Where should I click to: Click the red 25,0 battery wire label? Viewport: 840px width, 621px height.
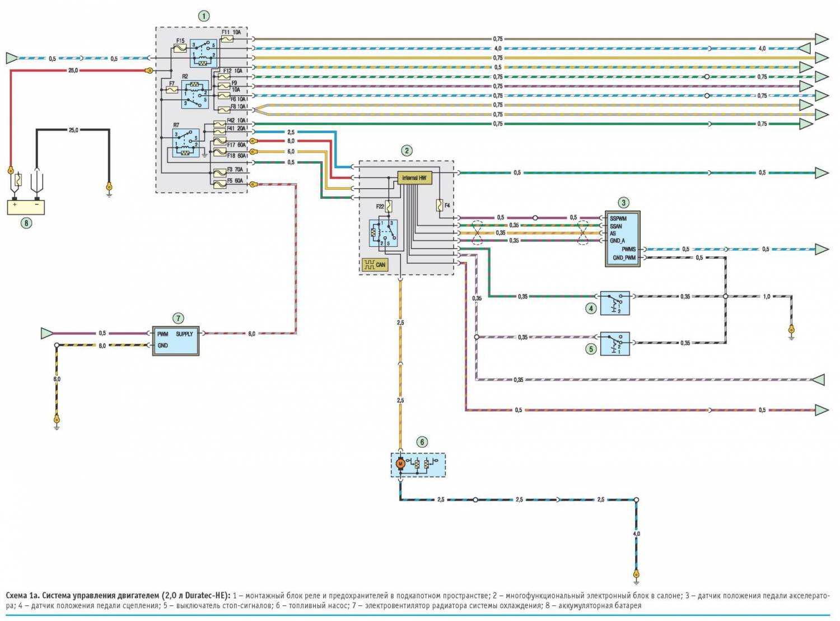(x=73, y=71)
